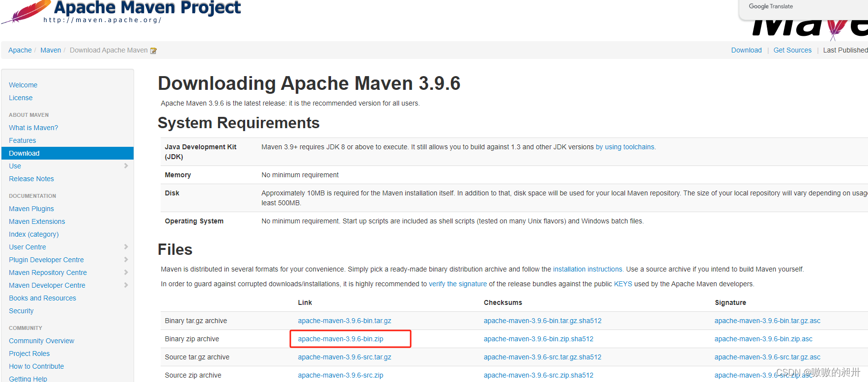Click the edit icon beside Download Apache Maven
This screenshot has width=868, height=382.
pyautogui.click(x=153, y=51)
